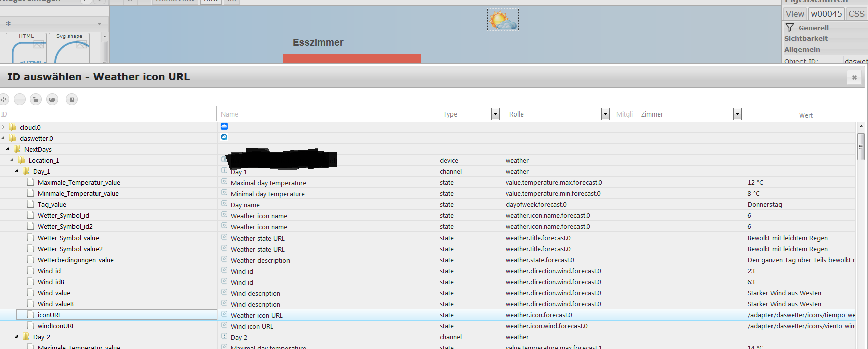The width and height of the screenshot is (868, 349).
Task: Collapse the Day_1 tree node
Action: click(17, 171)
